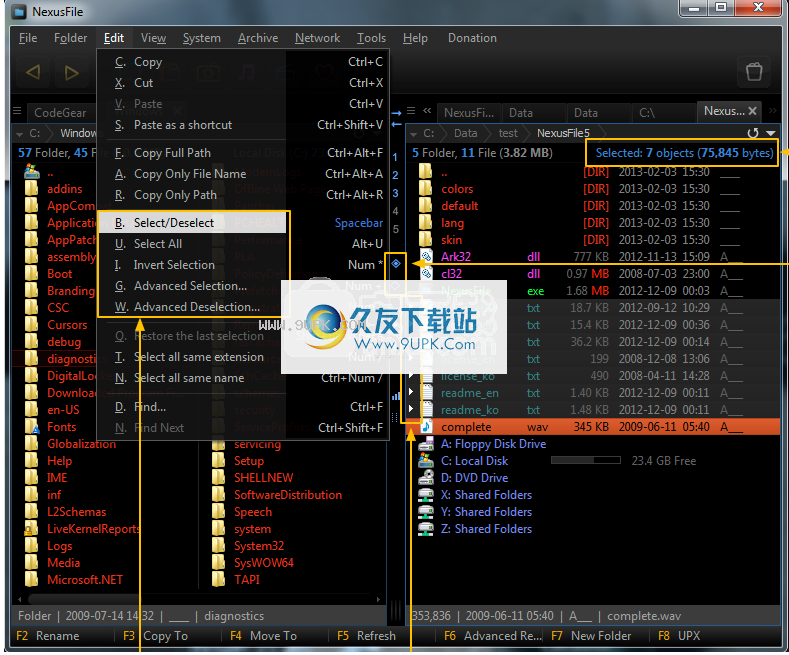789x655 pixels.
Task: Click F8 UPX in the function bar
Action: [x=679, y=636]
